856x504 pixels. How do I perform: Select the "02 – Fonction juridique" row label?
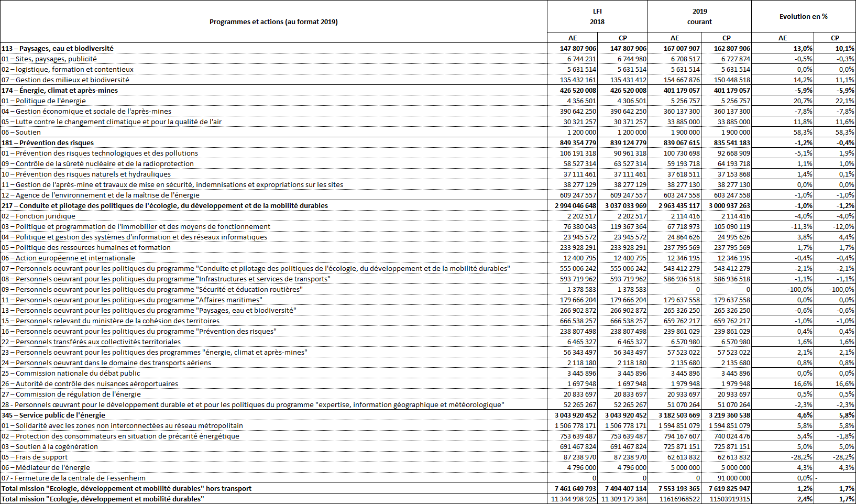click(x=38, y=216)
